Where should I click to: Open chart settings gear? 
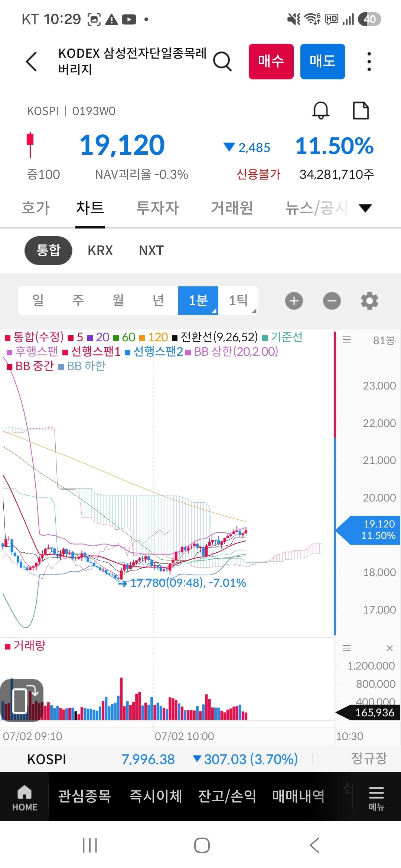coord(370,301)
